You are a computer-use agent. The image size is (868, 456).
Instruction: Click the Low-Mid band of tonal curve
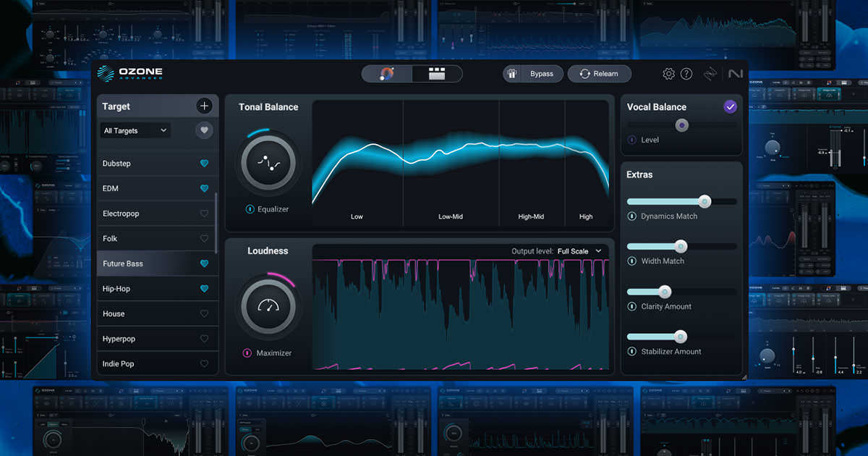[451, 163]
